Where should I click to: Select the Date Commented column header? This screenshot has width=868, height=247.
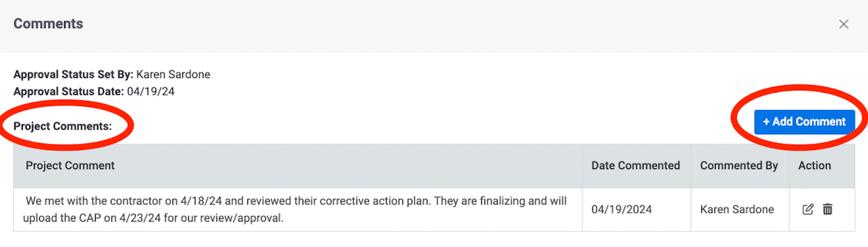pyautogui.click(x=636, y=166)
